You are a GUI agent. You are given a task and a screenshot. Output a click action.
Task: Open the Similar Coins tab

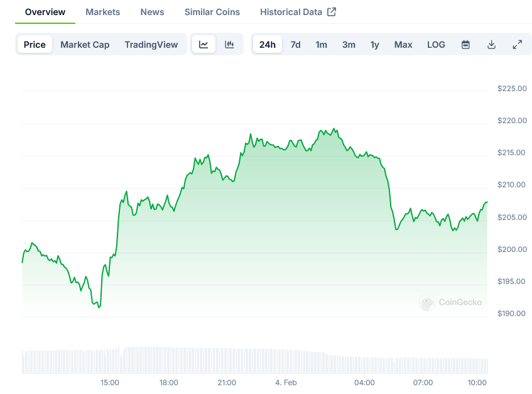pyautogui.click(x=212, y=12)
